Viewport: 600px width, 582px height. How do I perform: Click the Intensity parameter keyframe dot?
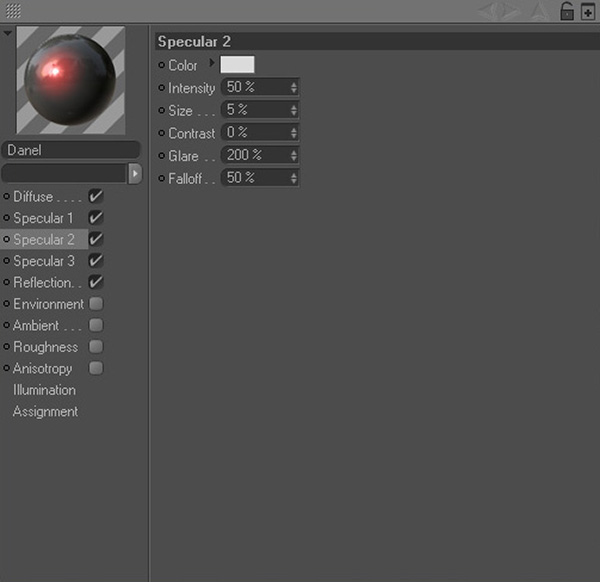coord(161,88)
